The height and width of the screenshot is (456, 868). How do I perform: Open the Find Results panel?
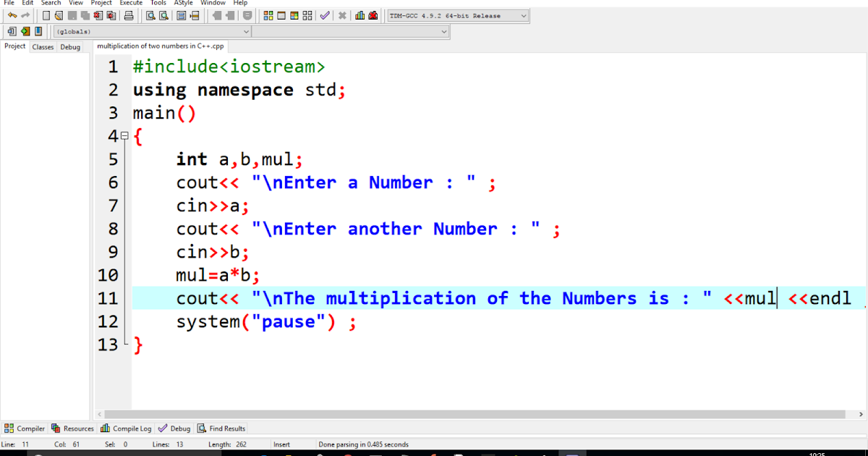pyautogui.click(x=222, y=428)
